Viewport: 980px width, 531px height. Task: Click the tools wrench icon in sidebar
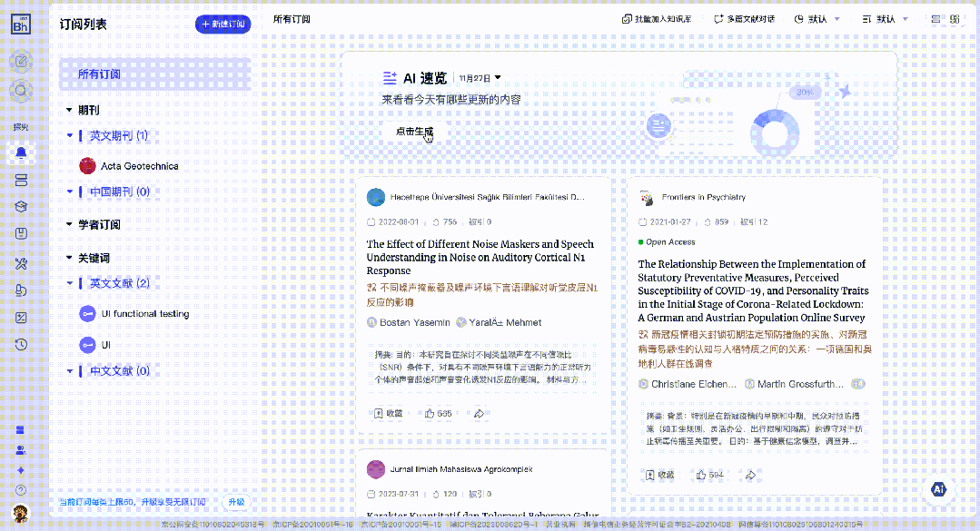point(21,263)
